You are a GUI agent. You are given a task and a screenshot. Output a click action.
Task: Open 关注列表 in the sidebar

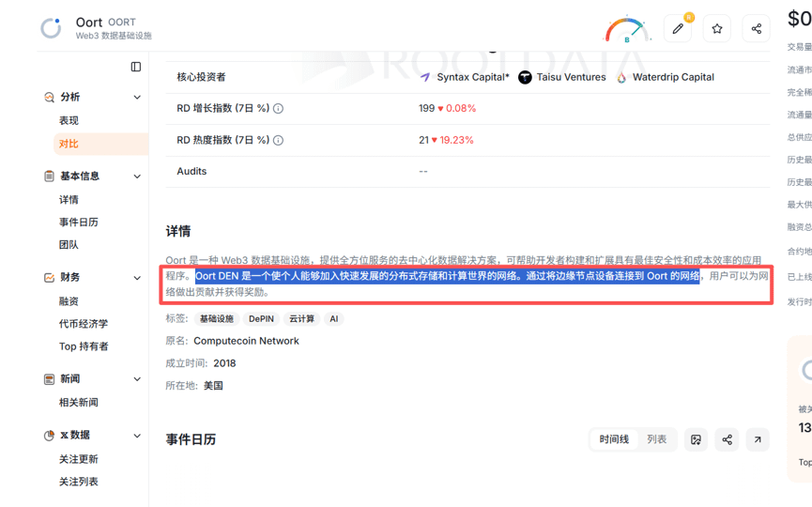(x=79, y=482)
